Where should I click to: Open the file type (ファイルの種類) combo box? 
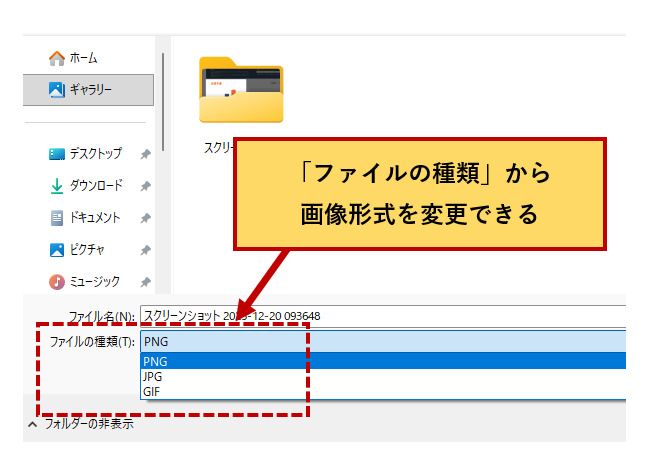[x=383, y=342]
